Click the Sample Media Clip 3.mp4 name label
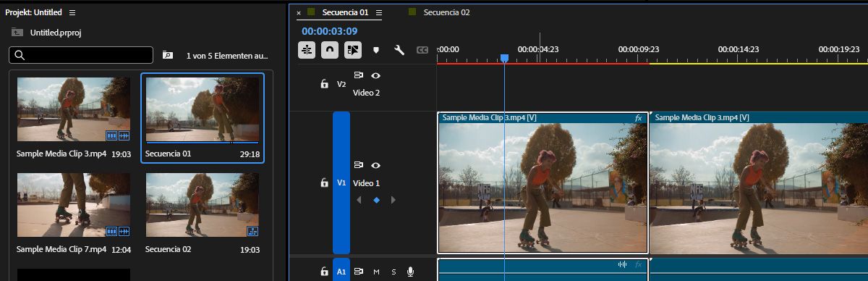This screenshot has width=868, height=281. [61, 154]
